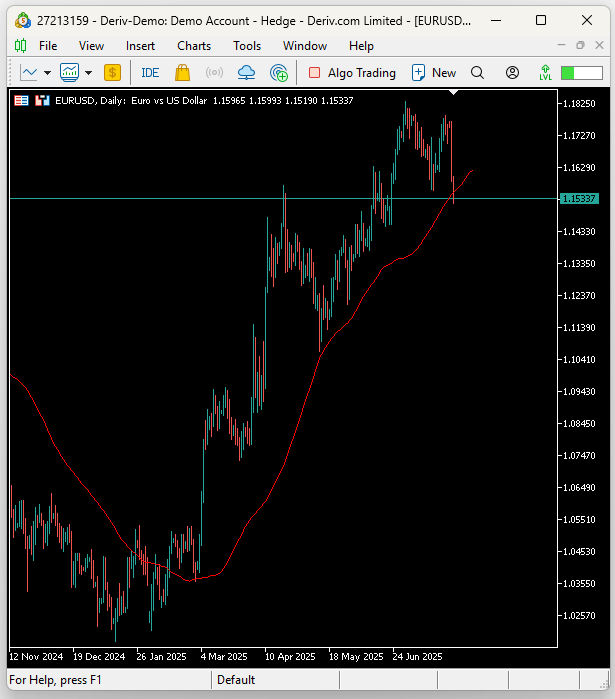The image size is (615, 699).
Task: Open the View menu
Action: coord(91,46)
